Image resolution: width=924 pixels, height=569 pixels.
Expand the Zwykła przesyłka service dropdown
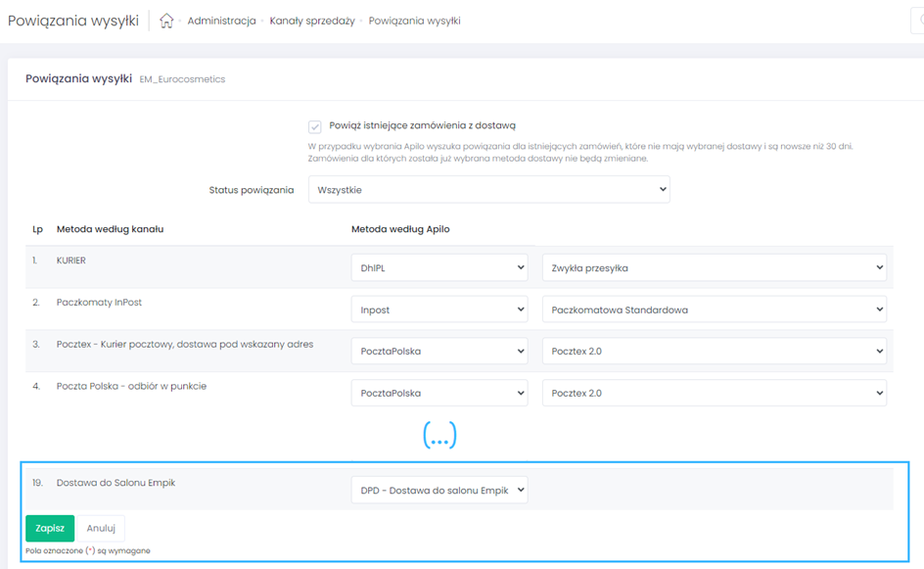pyautogui.click(x=714, y=266)
